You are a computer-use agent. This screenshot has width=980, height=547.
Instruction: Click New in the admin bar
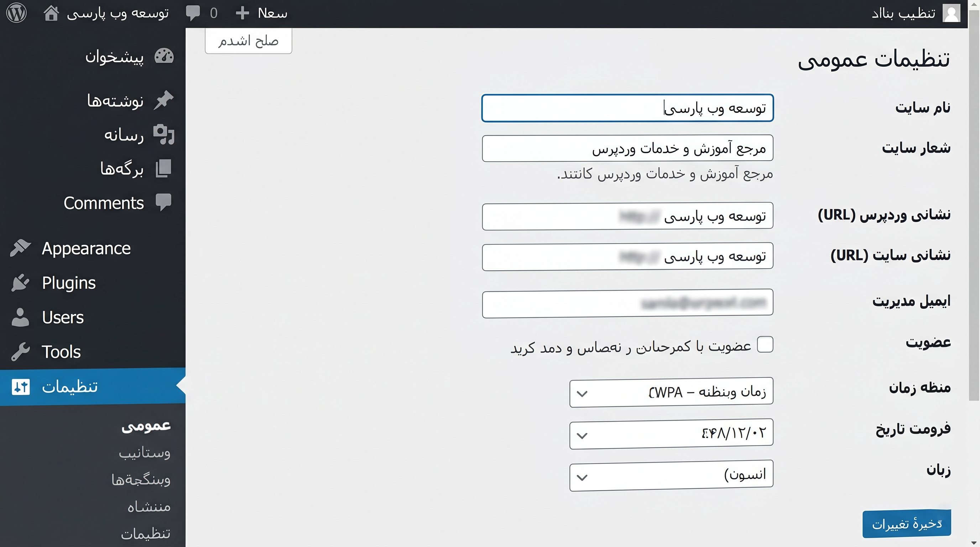click(273, 13)
